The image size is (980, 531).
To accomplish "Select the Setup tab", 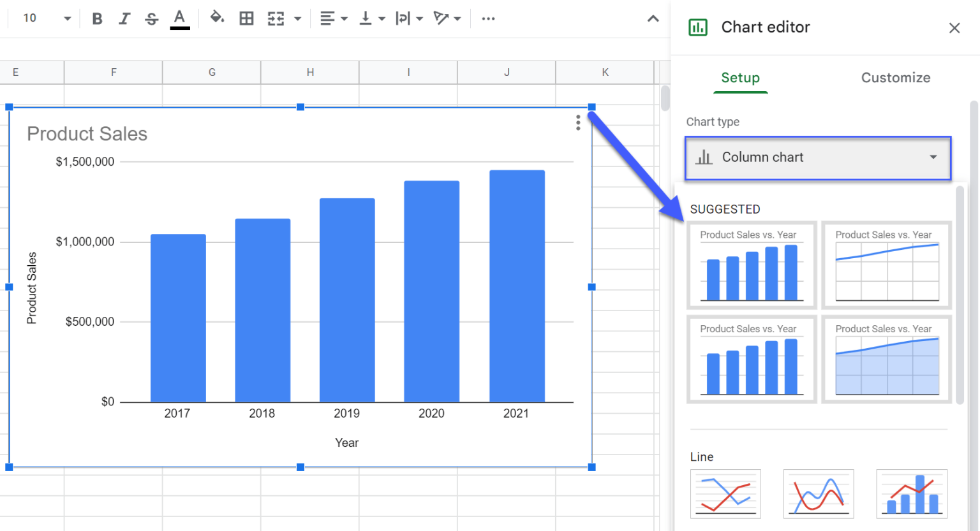I will (740, 77).
